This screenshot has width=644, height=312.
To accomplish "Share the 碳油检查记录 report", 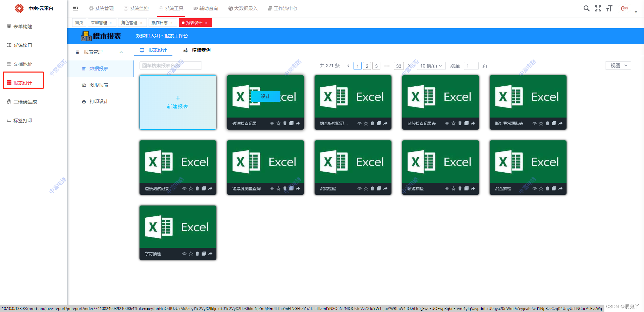I will (298, 123).
